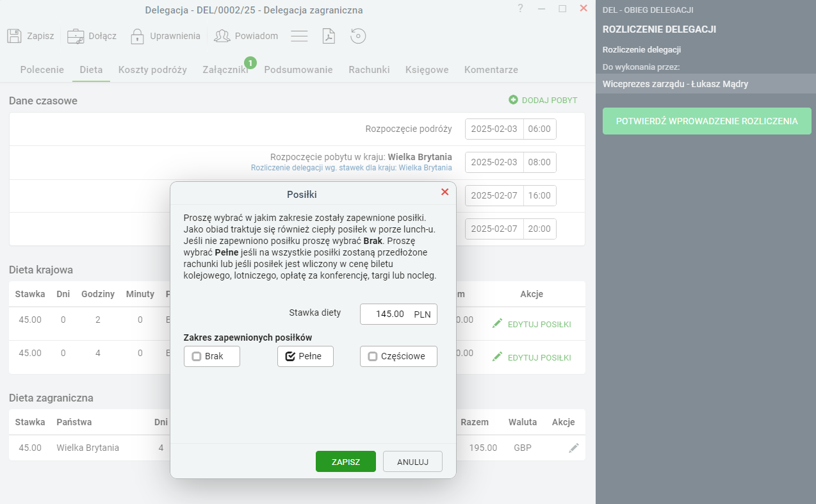Click the help question mark icon

521,8
